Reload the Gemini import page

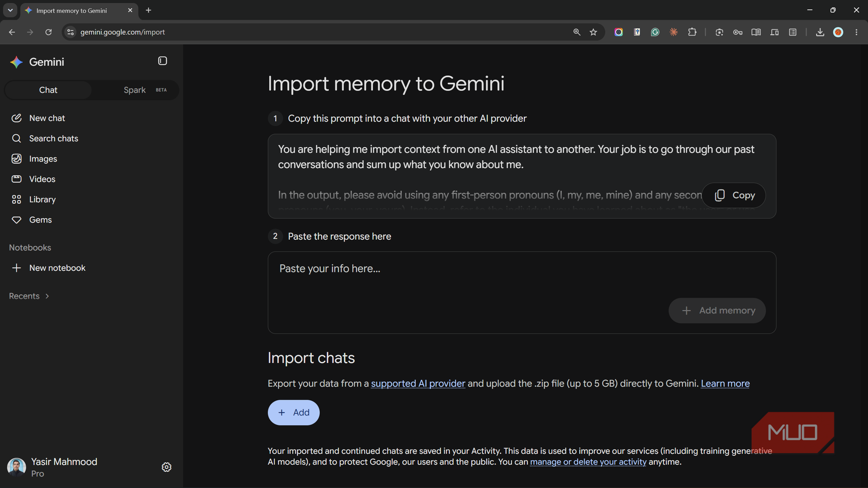[48, 32]
